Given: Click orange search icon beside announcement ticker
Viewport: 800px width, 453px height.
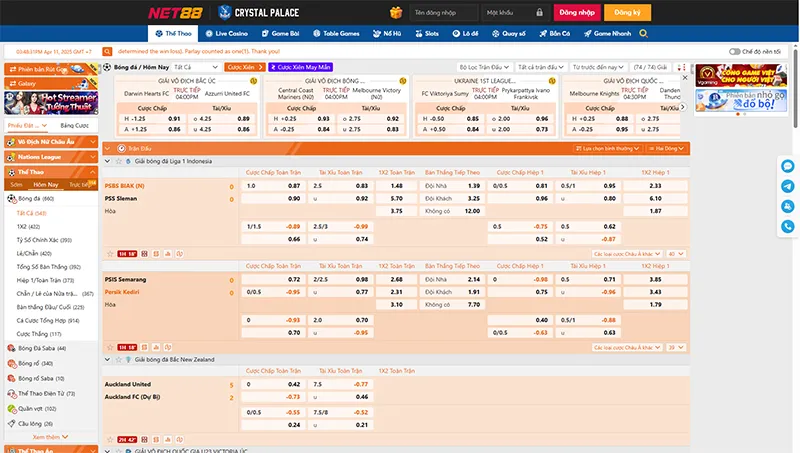Looking at the screenshot, I should (x=107, y=52).
